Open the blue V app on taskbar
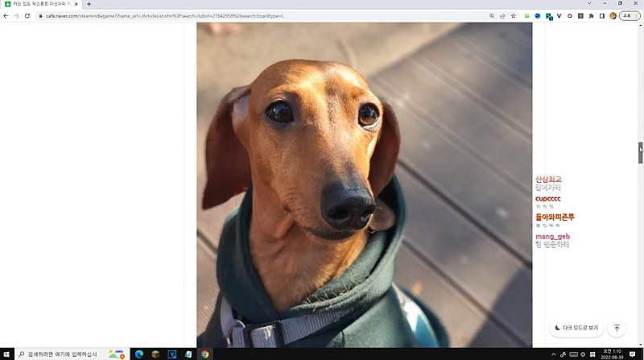 (x=171, y=354)
